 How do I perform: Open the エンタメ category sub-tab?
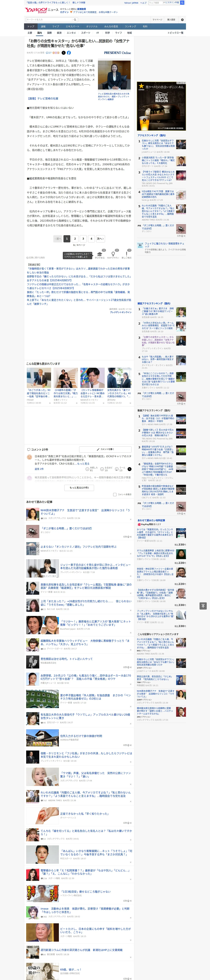click(71, 33)
